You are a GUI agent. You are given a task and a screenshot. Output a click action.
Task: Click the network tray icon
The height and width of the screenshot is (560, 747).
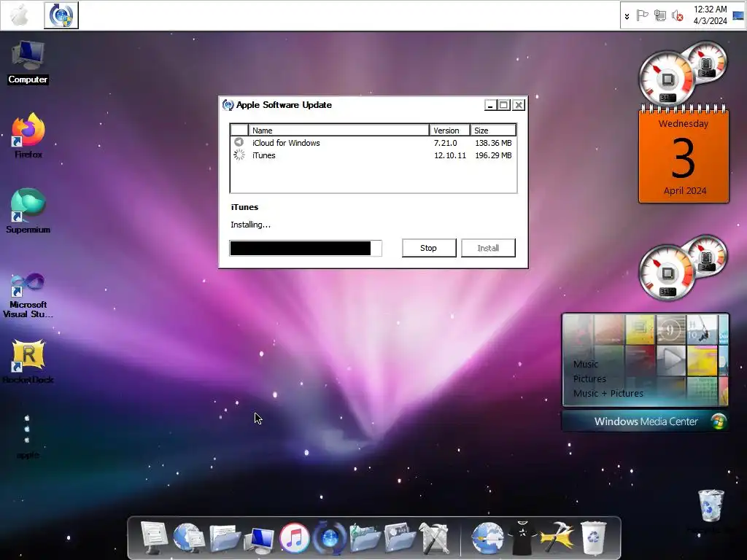tap(660, 16)
